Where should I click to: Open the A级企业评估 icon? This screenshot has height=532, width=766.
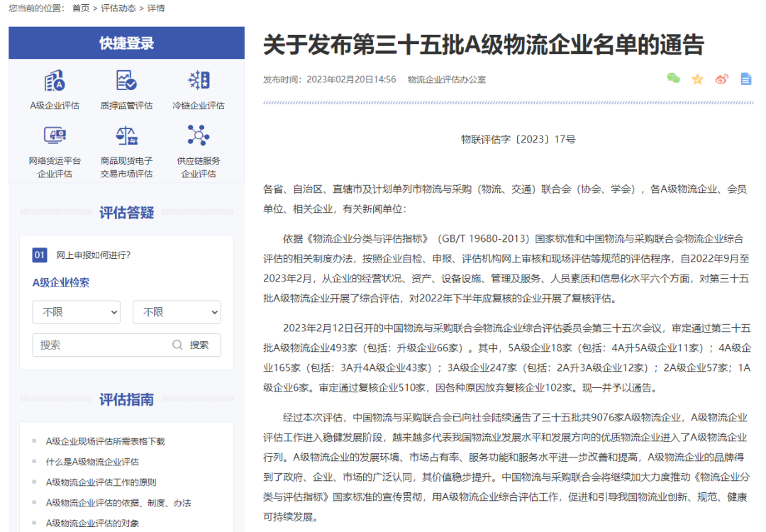click(x=55, y=81)
